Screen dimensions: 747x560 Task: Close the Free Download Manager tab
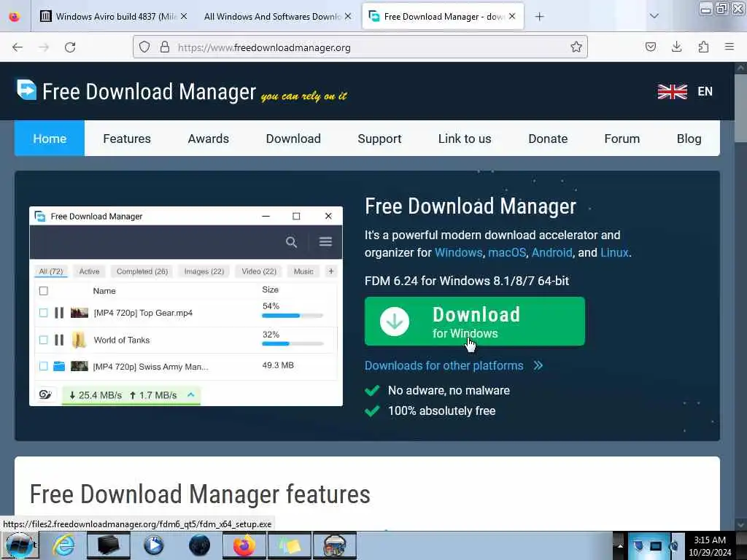512,16
